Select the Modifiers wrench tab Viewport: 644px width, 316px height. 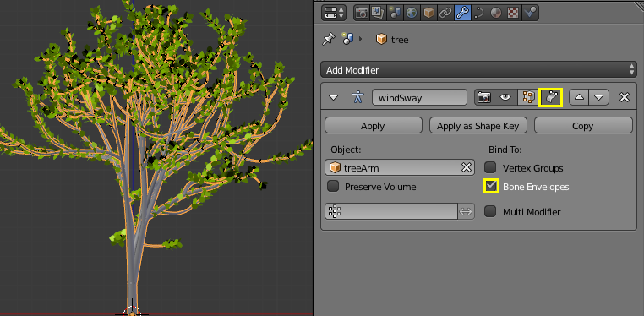click(462, 14)
